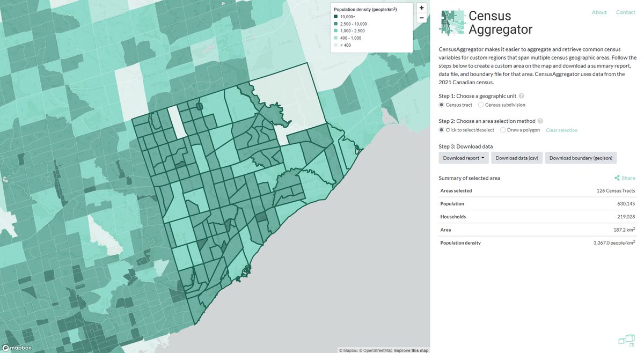
Task: Open the Contact page
Action: (625, 12)
